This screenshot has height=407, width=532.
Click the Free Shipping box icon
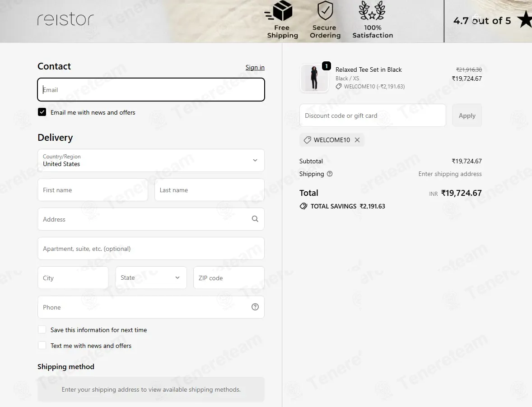279,11
